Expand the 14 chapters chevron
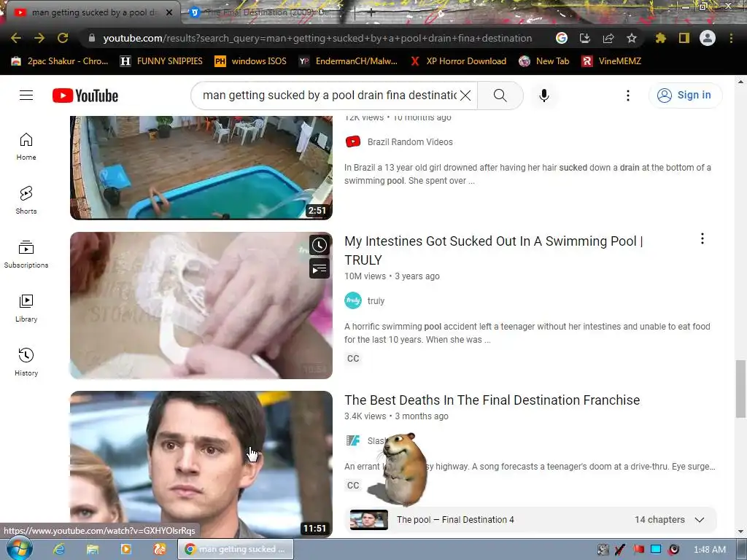 tap(700, 519)
